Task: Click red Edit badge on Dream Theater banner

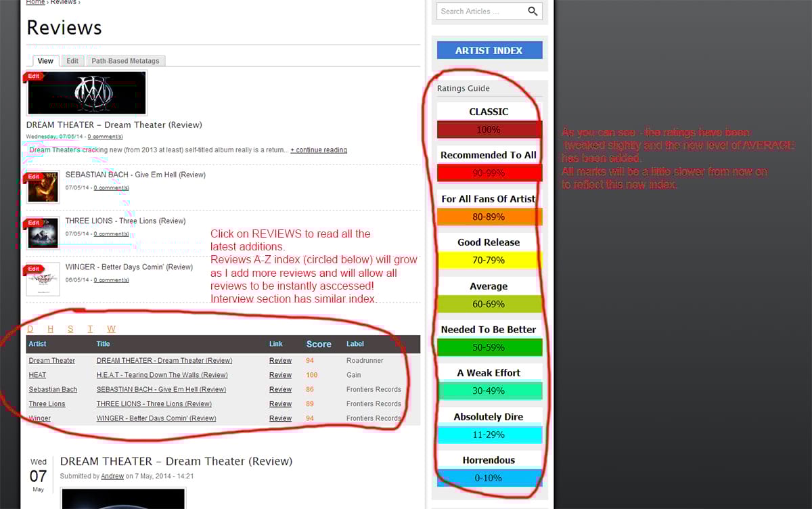Action: [34, 76]
